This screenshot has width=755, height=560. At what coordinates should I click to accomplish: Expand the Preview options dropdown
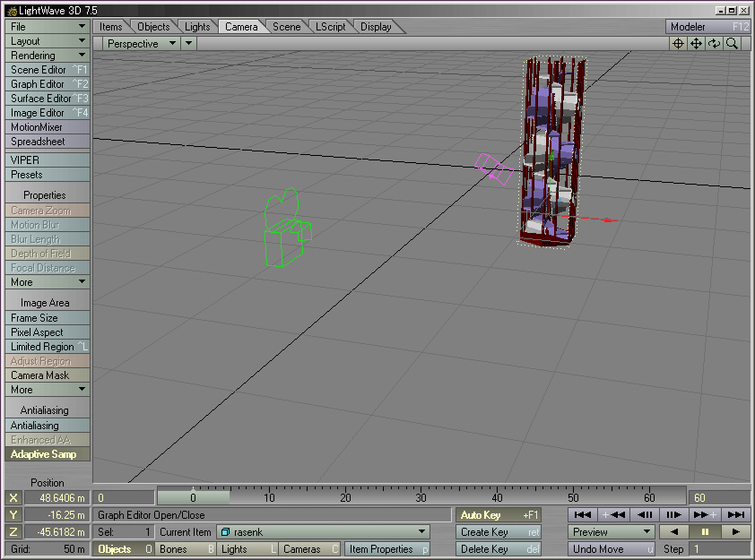610,531
